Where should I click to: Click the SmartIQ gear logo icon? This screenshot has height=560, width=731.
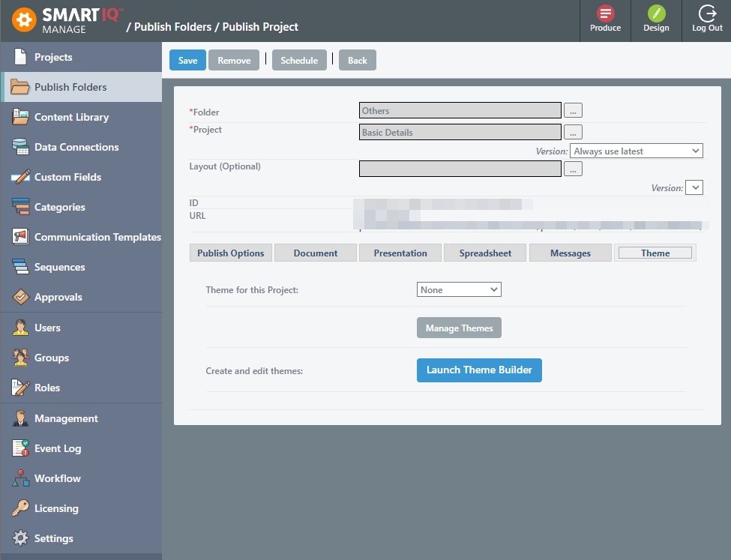click(x=24, y=20)
